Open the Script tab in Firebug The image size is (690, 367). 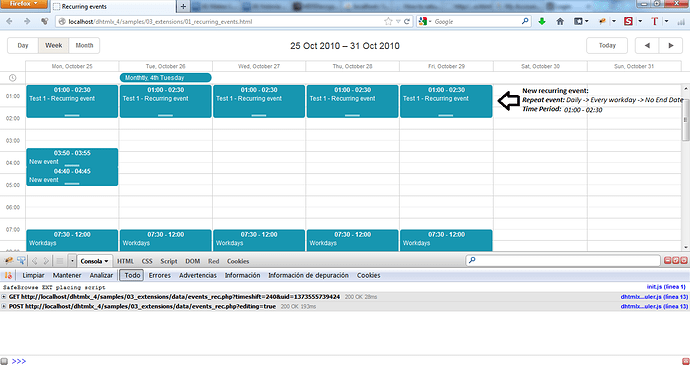pos(169,261)
